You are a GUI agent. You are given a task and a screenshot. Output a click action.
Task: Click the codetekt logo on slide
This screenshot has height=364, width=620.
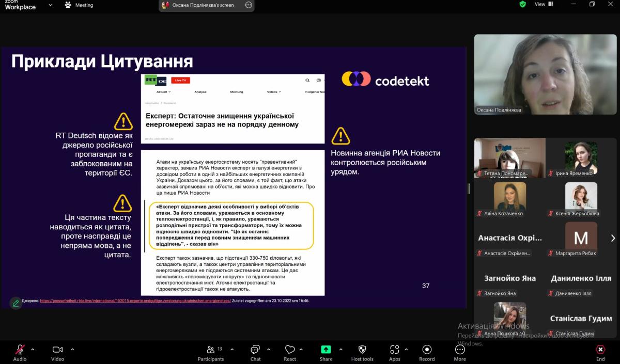point(385,80)
